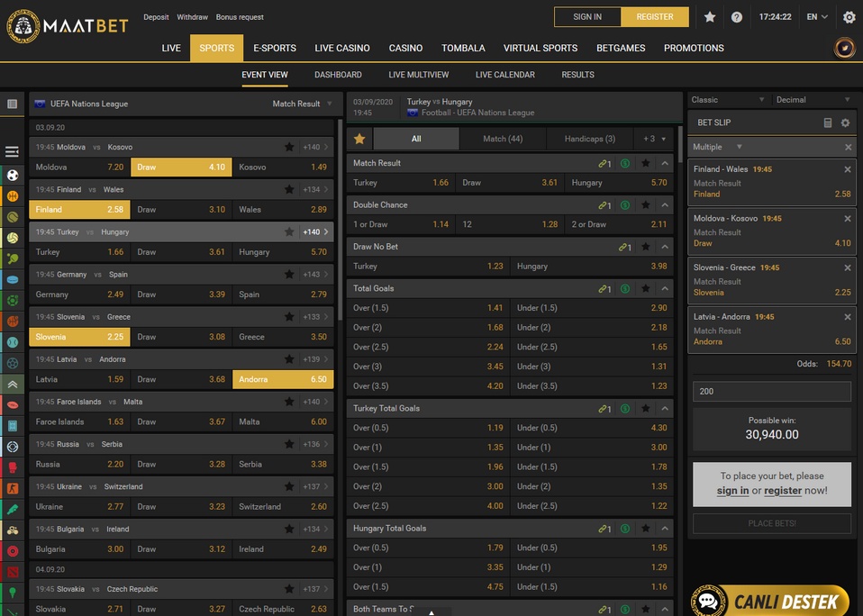
Task: Collapse the Total Goals market section
Action: (665, 289)
